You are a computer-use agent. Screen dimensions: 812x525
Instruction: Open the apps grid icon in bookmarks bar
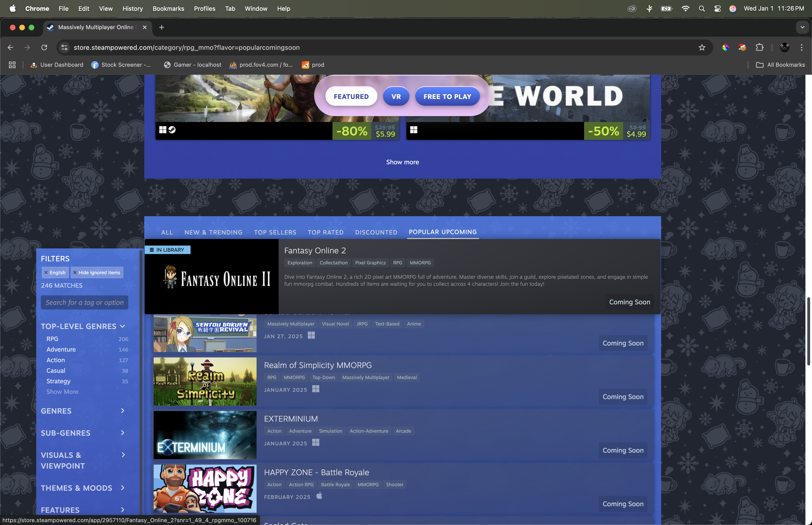[x=12, y=65]
